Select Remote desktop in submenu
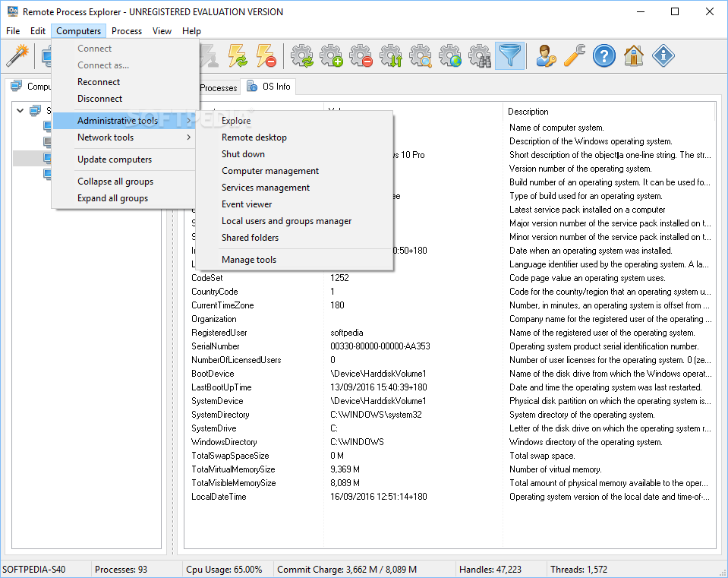The height and width of the screenshot is (578, 728). pyautogui.click(x=295, y=137)
